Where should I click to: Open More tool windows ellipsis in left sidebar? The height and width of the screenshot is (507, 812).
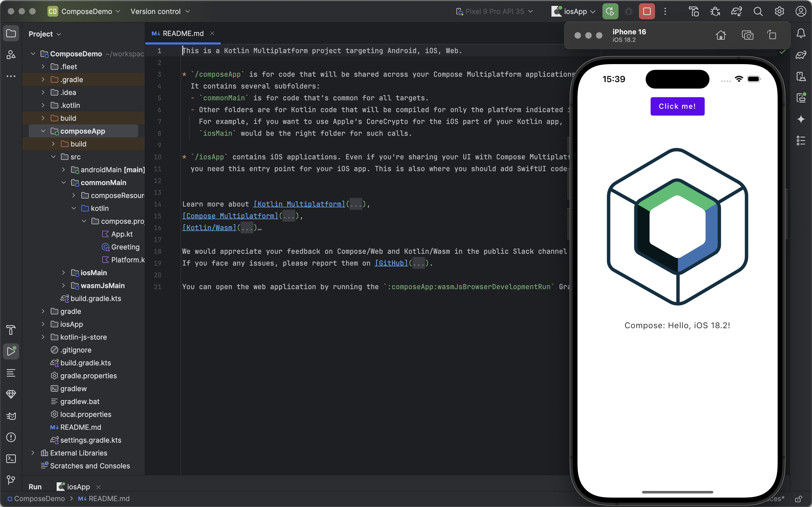11,76
